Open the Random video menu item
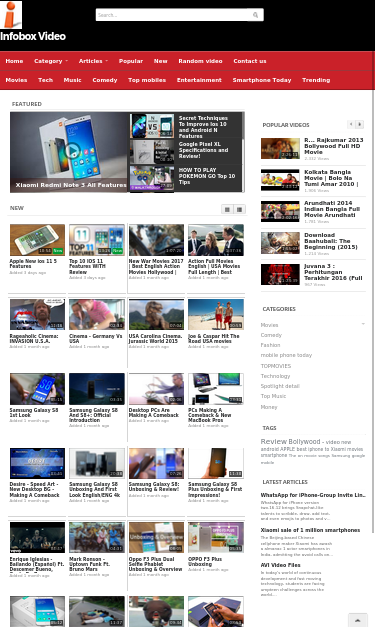Image resolution: width=375 pixels, height=627 pixels. pyautogui.click(x=200, y=61)
